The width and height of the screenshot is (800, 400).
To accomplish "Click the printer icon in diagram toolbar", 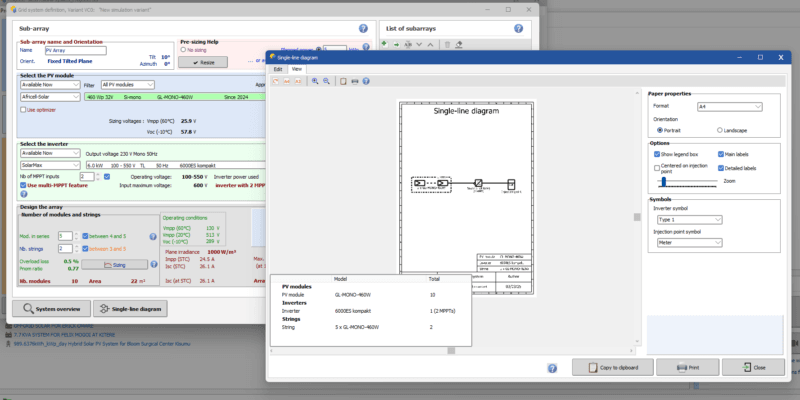I will pyautogui.click(x=357, y=81).
